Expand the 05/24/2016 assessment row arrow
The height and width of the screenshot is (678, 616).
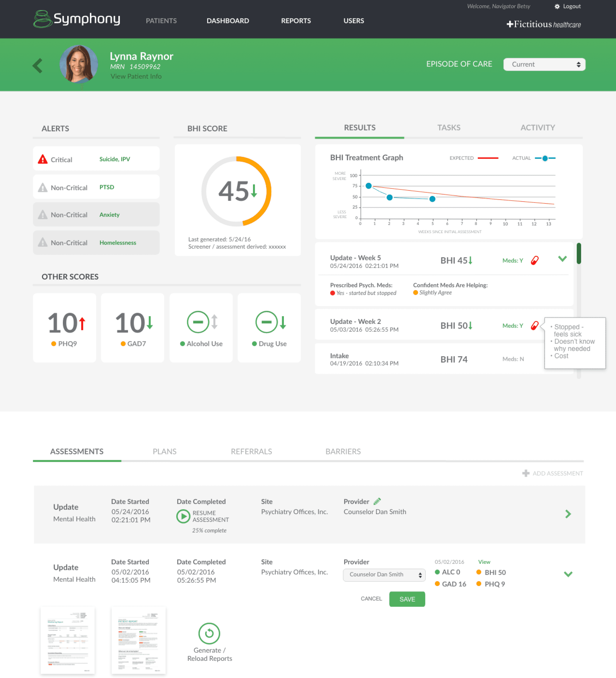(x=568, y=514)
